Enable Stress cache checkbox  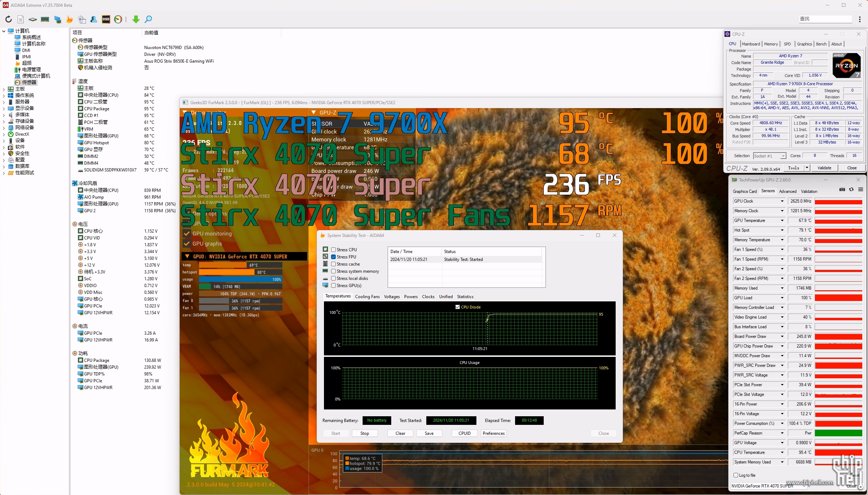pos(333,264)
